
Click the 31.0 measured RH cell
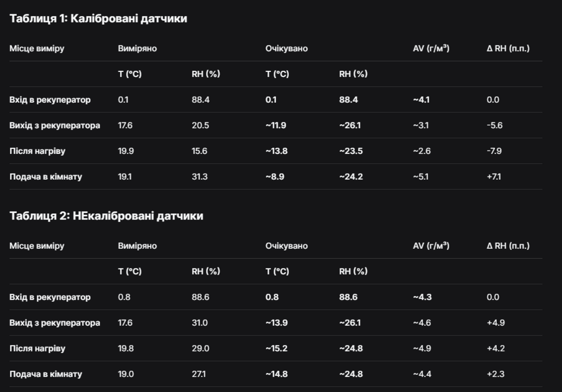point(200,323)
